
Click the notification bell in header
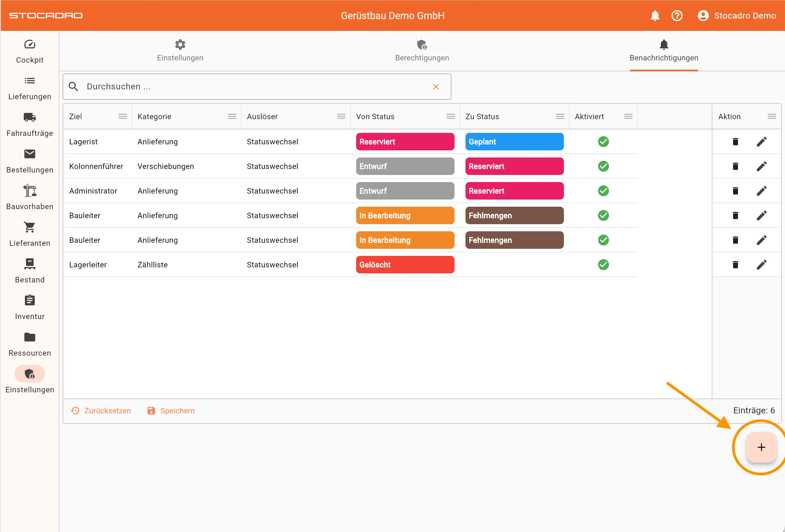click(x=655, y=16)
